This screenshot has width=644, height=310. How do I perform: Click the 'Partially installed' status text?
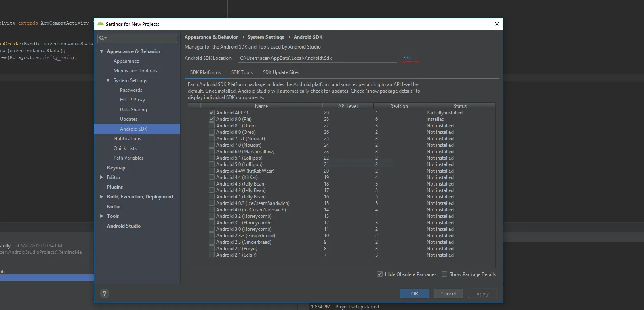(x=444, y=113)
